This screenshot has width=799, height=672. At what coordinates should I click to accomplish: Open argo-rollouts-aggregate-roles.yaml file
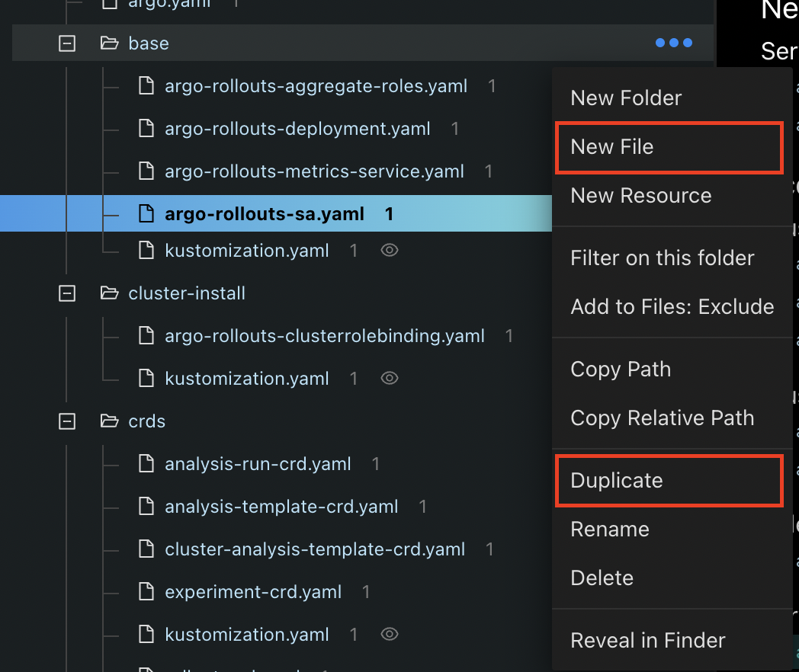pos(316,86)
